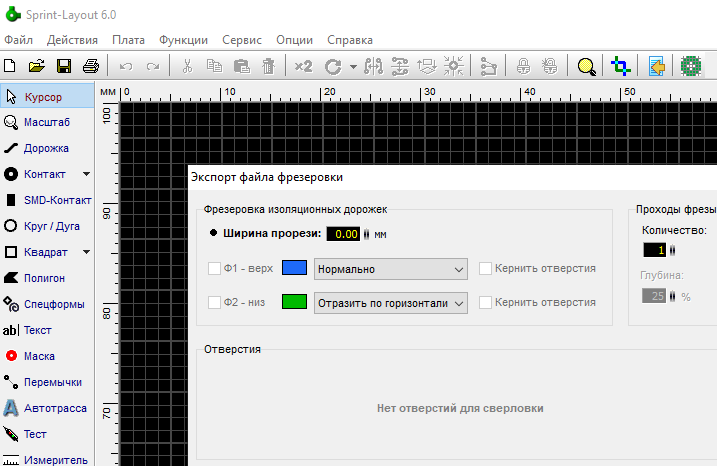This screenshot has width=717, height=466.
Task: Click the Ширина прорези value field
Action: [x=343, y=234]
